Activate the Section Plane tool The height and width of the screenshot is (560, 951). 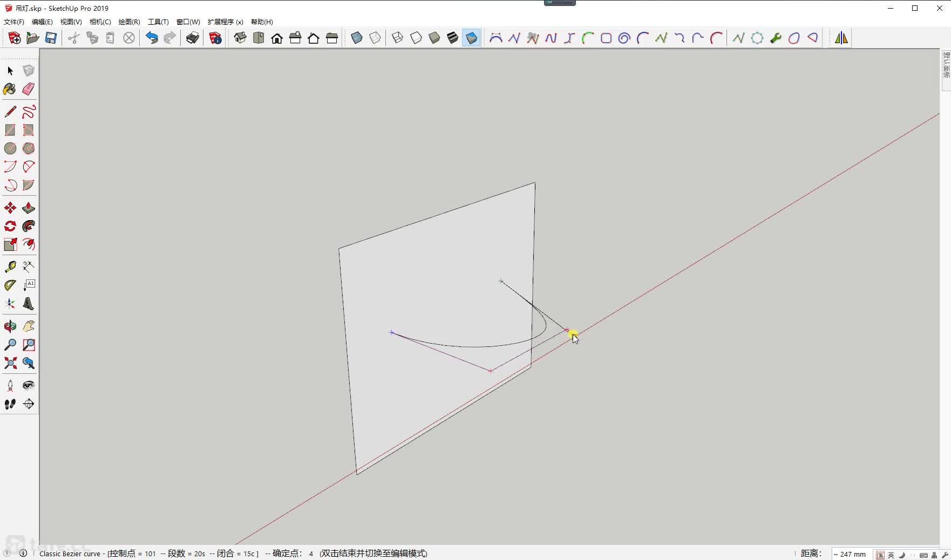[29, 404]
